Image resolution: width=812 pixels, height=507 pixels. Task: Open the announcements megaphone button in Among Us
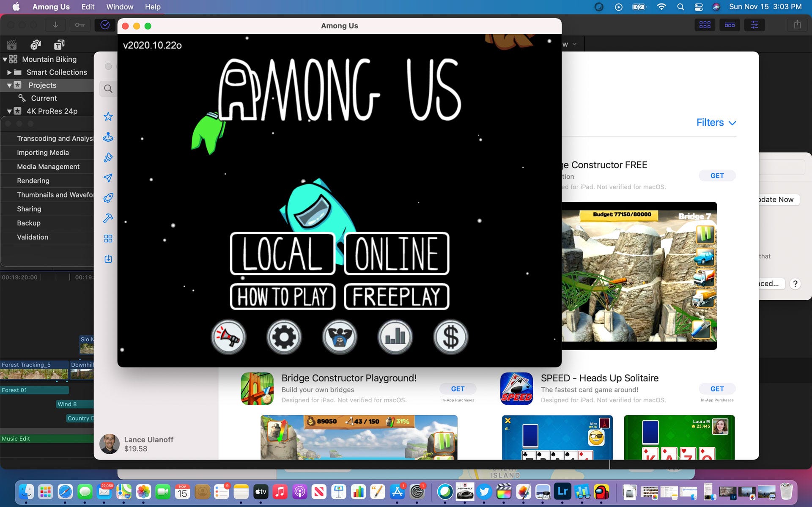pos(228,337)
